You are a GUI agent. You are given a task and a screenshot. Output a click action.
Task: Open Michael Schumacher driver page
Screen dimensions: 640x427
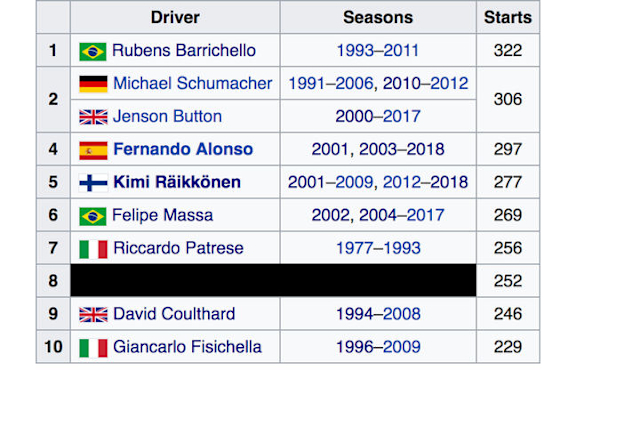click(x=192, y=83)
